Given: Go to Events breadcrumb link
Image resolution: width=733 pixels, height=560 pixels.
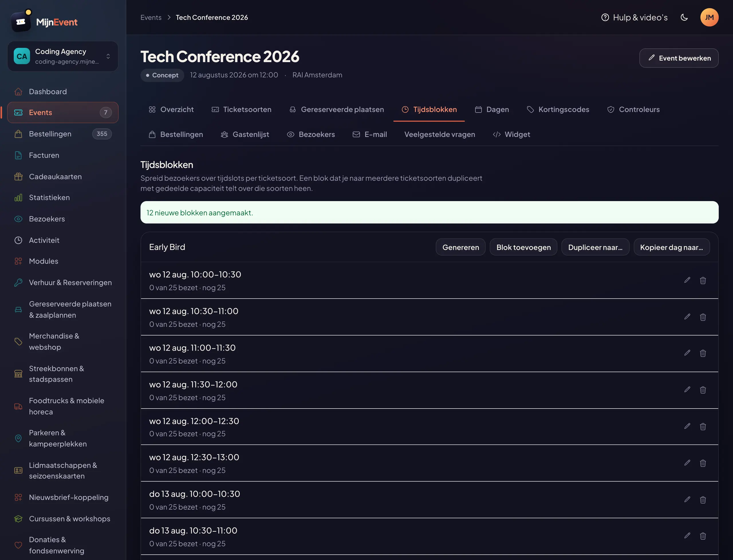Looking at the screenshot, I should point(151,17).
